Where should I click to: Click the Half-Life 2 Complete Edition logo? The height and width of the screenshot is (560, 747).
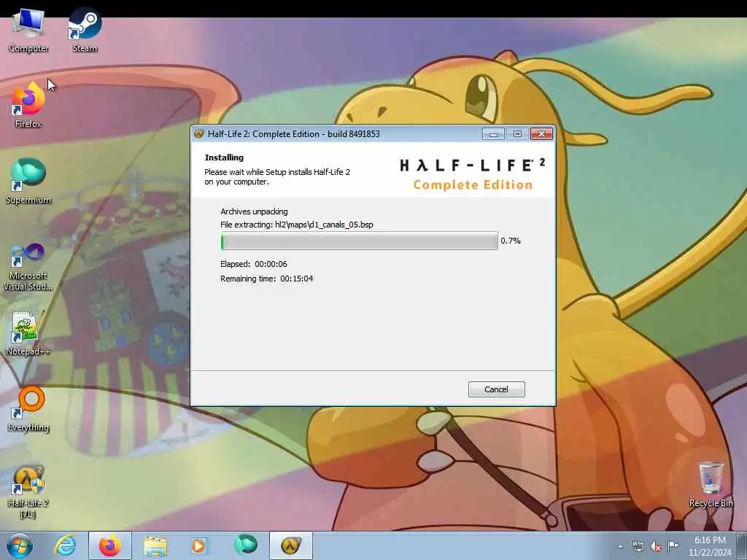tap(473, 175)
